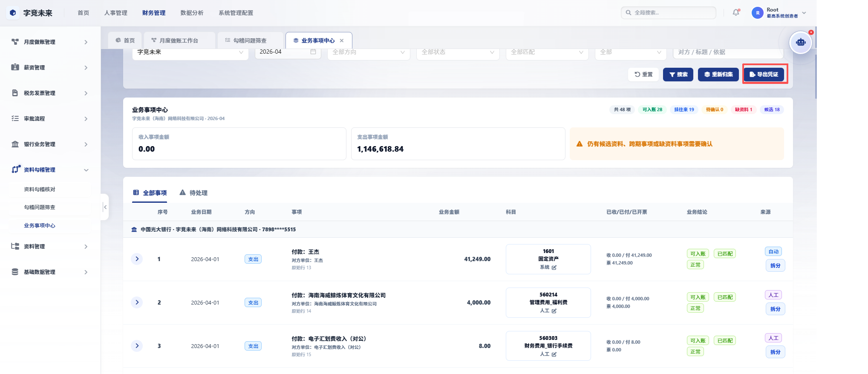Open the 全部方向 dropdown

click(369, 52)
